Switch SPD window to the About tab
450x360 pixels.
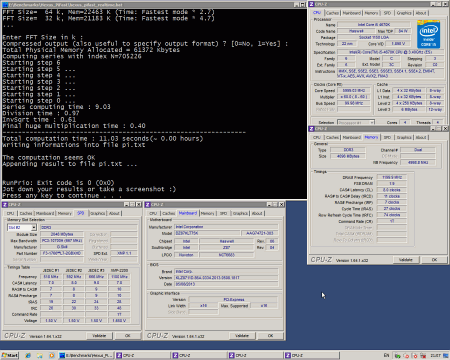click(x=114, y=213)
